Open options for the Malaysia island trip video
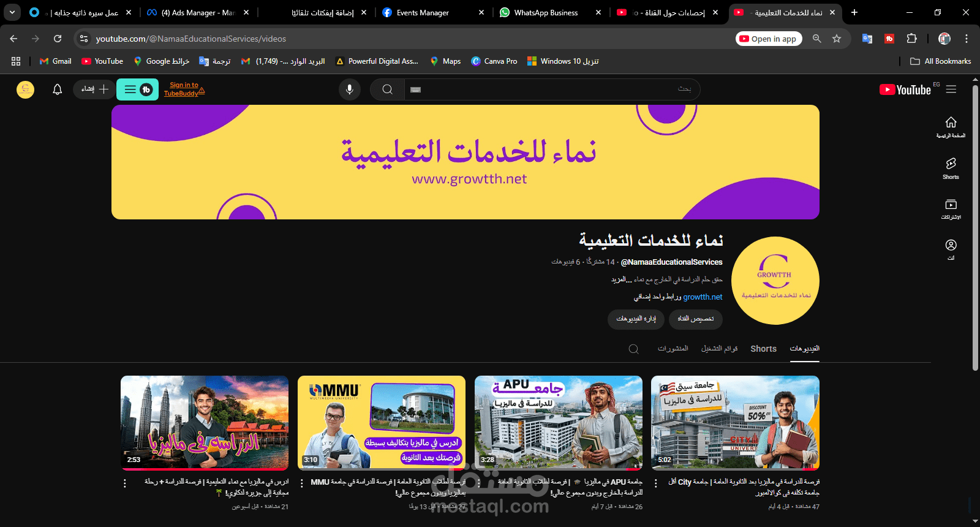 tap(124, 483)
